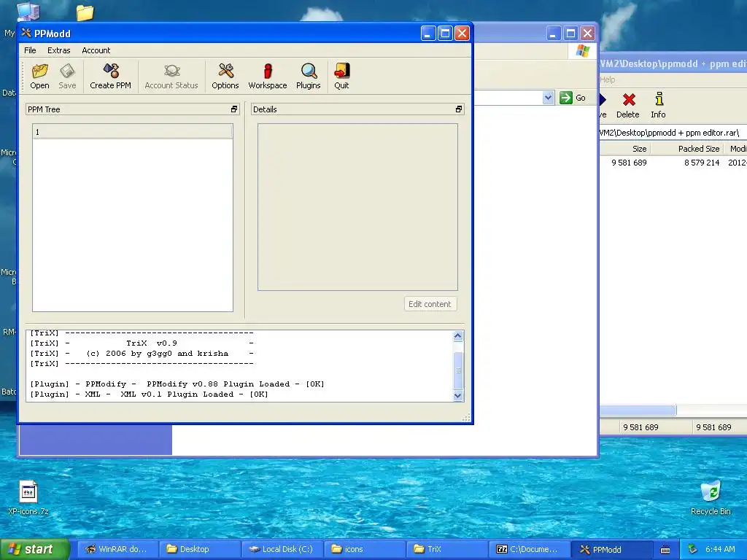Minimize the PPModd window
The image size is (747, 560).
427,34
